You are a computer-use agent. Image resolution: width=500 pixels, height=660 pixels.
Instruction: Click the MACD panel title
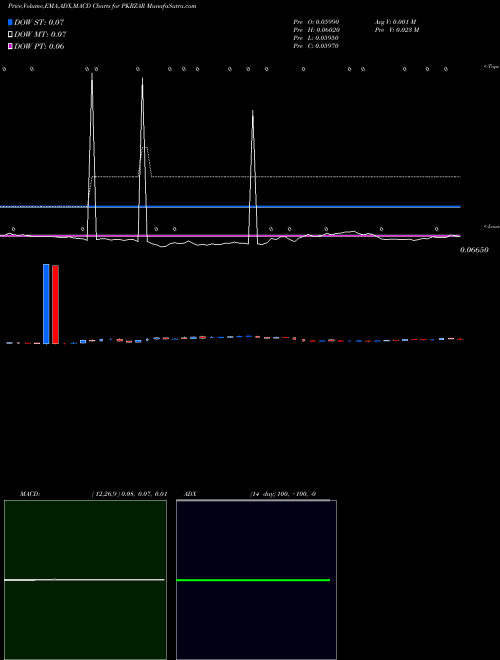[x=30, y=494]
